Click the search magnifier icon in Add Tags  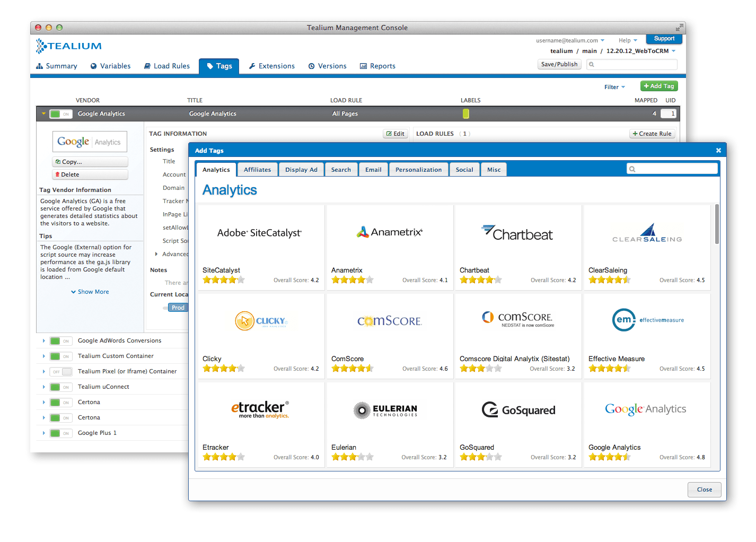click(x=632, y=169)
